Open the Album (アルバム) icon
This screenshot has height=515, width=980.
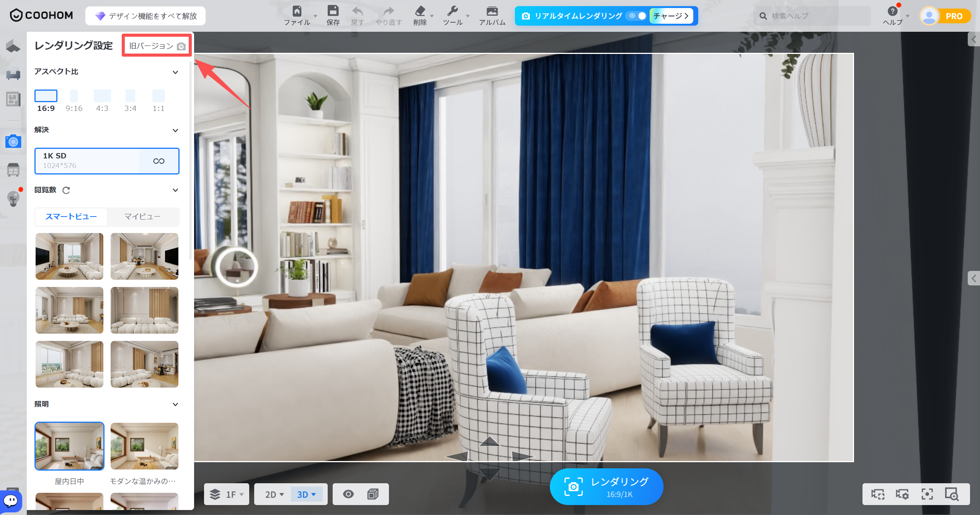(492, 11)
